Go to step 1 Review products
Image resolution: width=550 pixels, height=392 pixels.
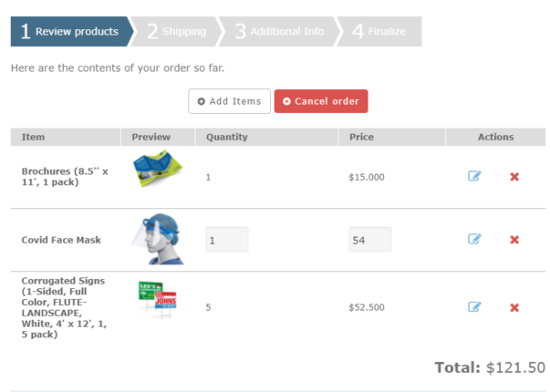[70, 32]
